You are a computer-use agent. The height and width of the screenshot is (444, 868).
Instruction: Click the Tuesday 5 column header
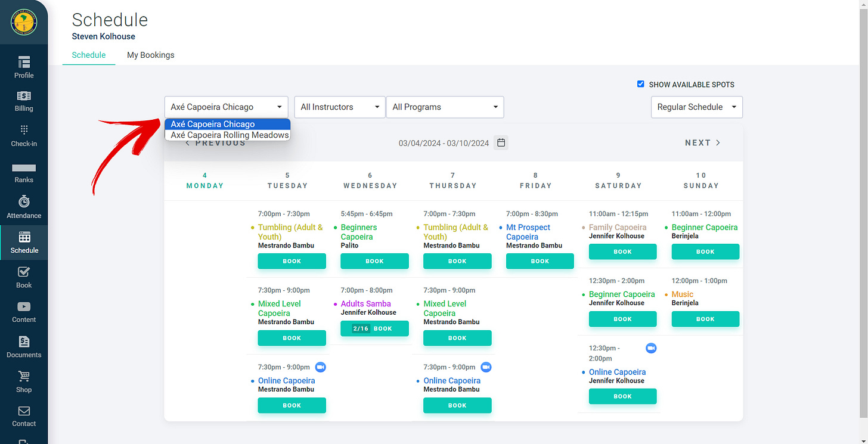click(287, 181)
